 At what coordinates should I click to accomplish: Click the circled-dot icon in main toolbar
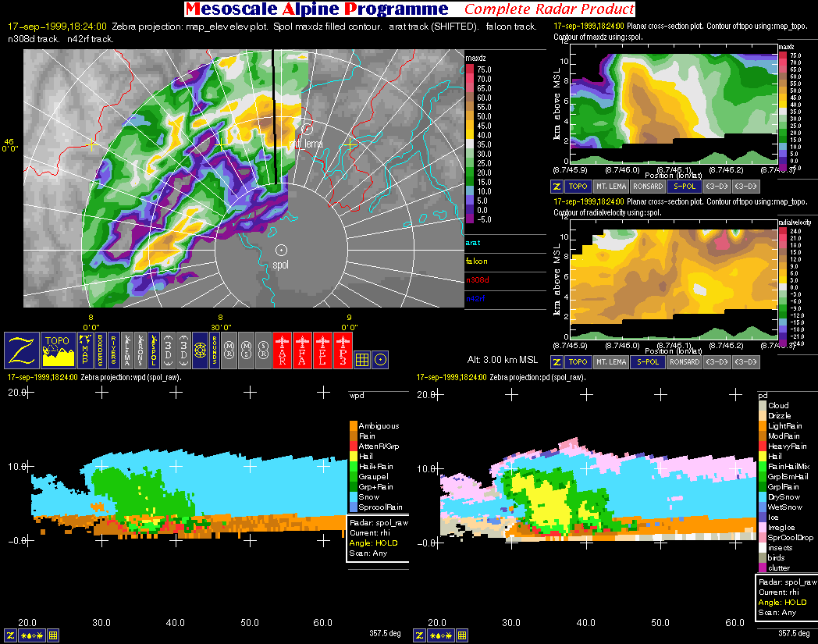pyautogui.click(x=380, y=360)
